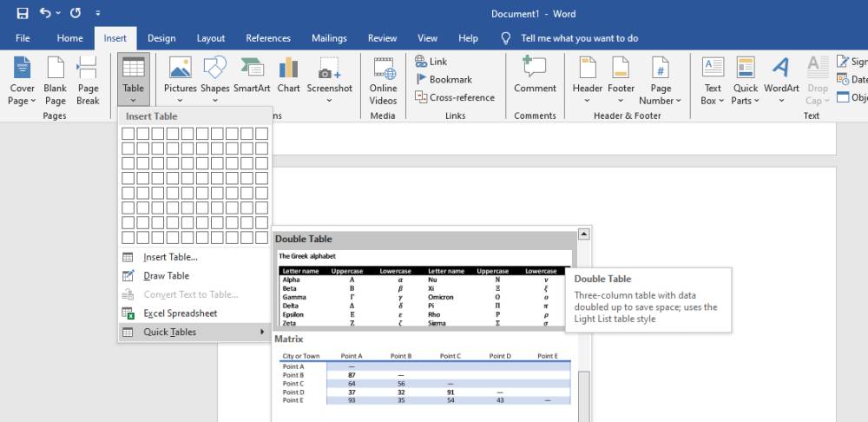The image size is (868, 422).
Task: Click the Signature Line icon
Action: (x=843, y=61)
